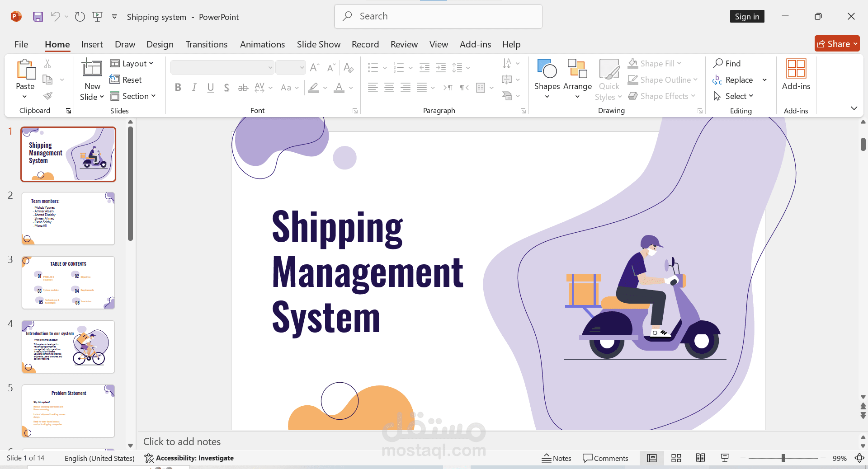This screenshot has height=469, width=868.
Task: Click the New Slide icon
Action: (x=92, y=68)
